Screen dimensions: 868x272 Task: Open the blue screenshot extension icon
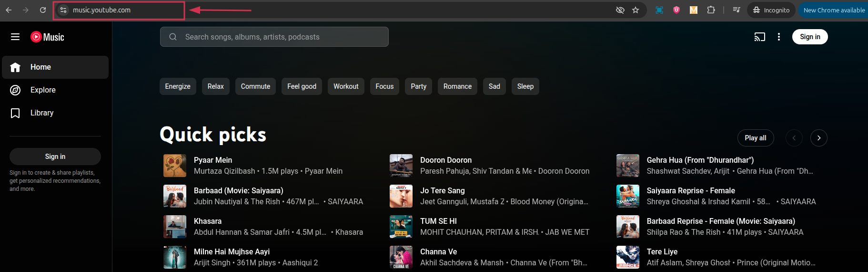[x=659, y=10]
